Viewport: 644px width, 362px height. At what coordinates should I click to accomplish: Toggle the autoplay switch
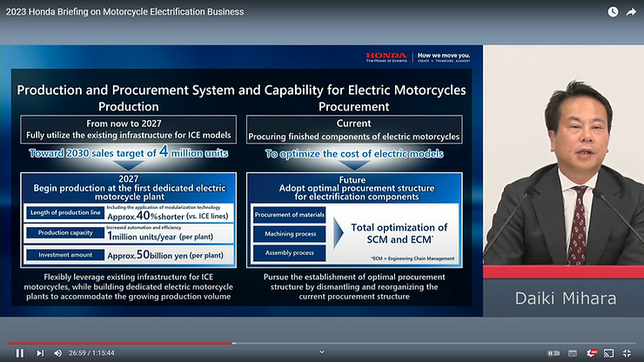[x=553, y=353]
